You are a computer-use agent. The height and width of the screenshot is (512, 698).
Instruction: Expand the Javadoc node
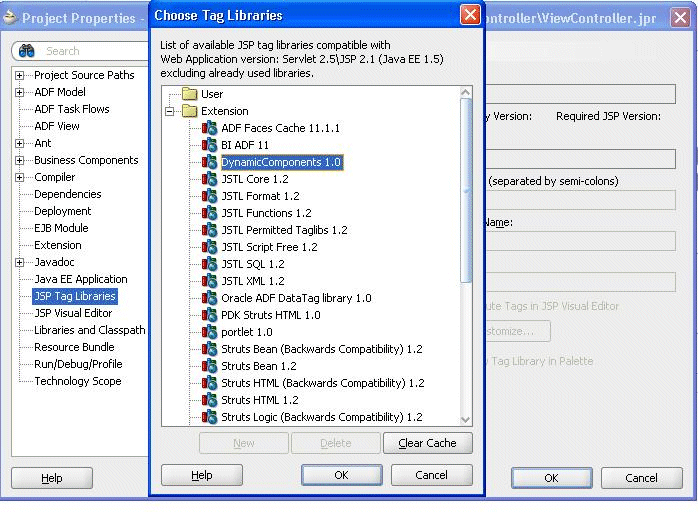coord(19,263)
